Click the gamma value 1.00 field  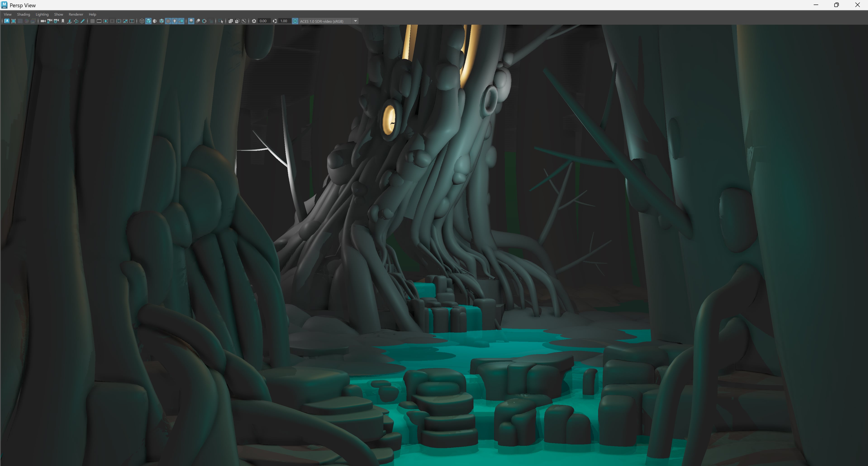[x=284, y=21]
